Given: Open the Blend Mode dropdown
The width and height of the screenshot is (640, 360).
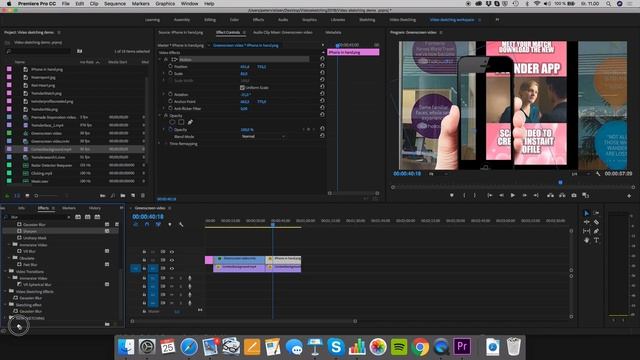Looking at the screenshot, I should pos(263,136).
